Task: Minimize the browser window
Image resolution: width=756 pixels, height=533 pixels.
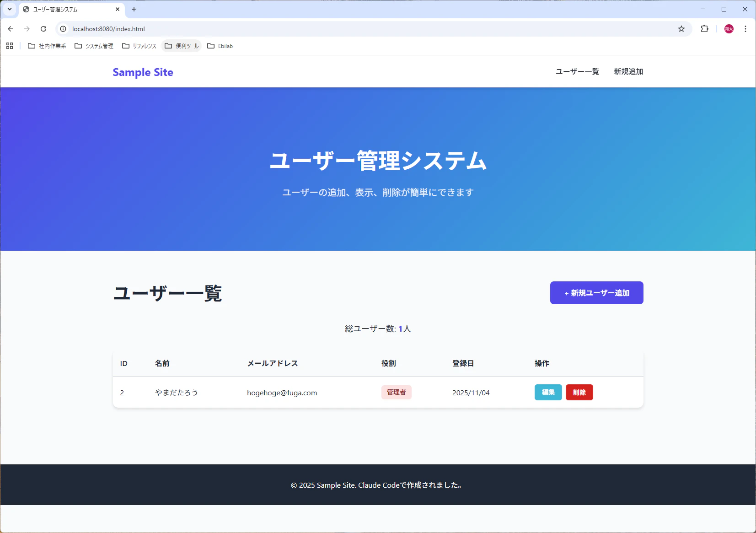Action: (x=703, y=9)
